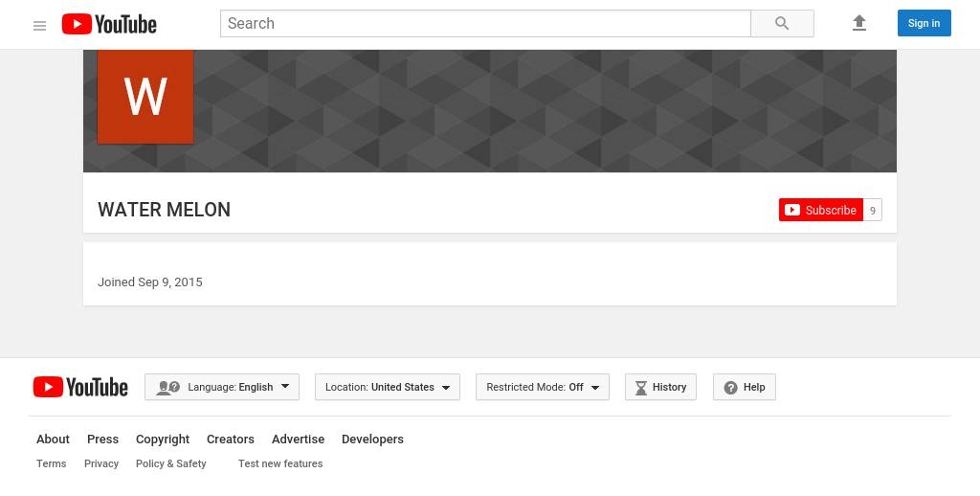Open the Help button

[745, 387]
